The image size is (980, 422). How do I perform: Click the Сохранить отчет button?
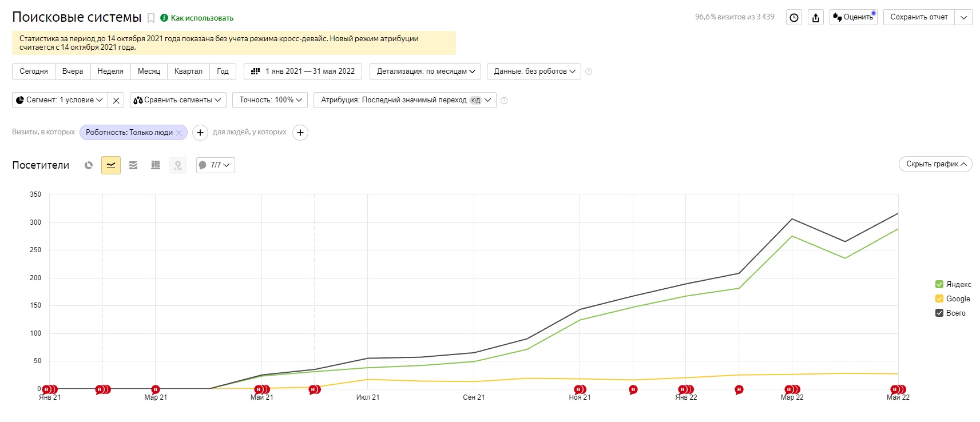point(919,17)
